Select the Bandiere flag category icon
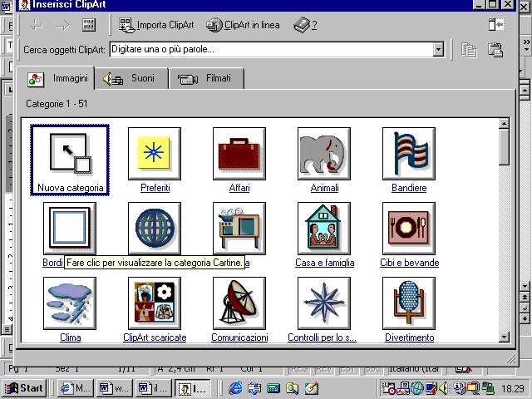Screen dimensions: 532x399 [x=409, y=154]
